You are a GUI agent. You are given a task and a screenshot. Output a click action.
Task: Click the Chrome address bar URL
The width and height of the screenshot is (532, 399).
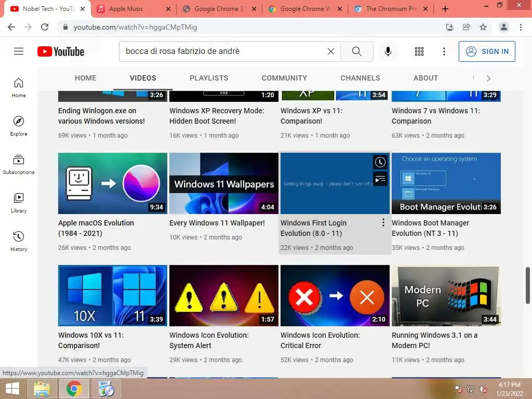[136, 27]
